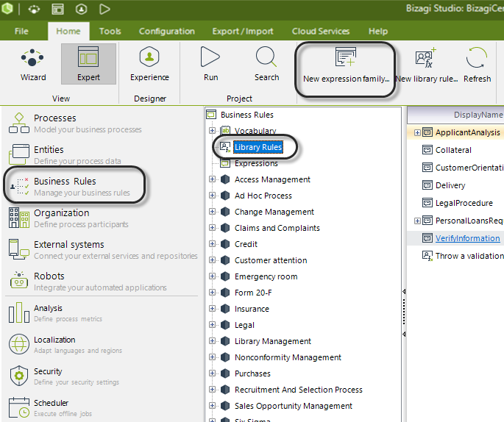
Task: Open the Experience Designer
Action: coord(149,64)
